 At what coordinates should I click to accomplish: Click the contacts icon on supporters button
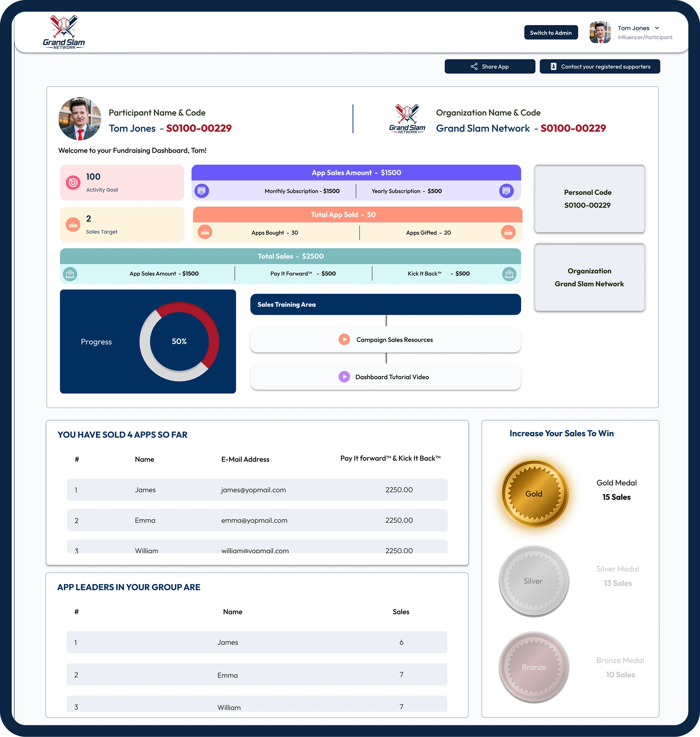(553, 66)
